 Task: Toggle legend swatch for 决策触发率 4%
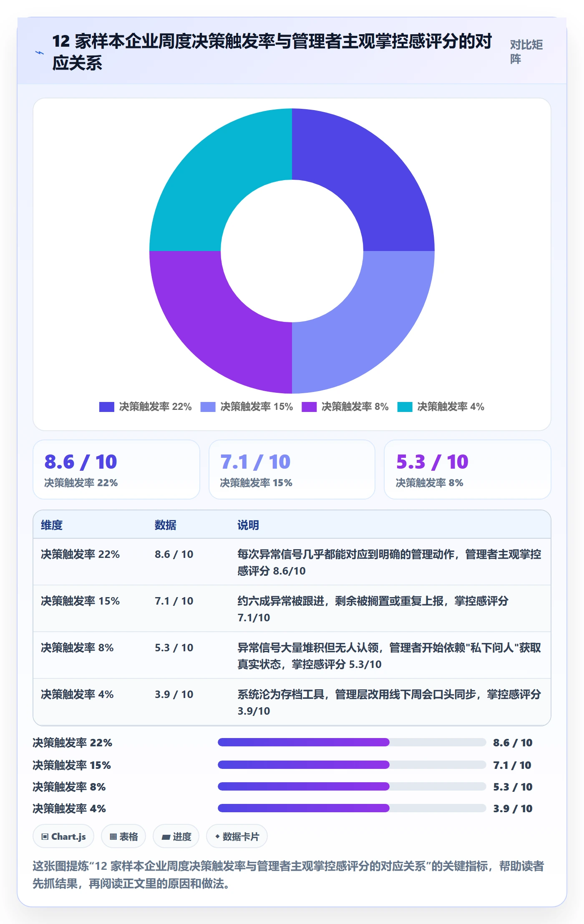[405, 407]
